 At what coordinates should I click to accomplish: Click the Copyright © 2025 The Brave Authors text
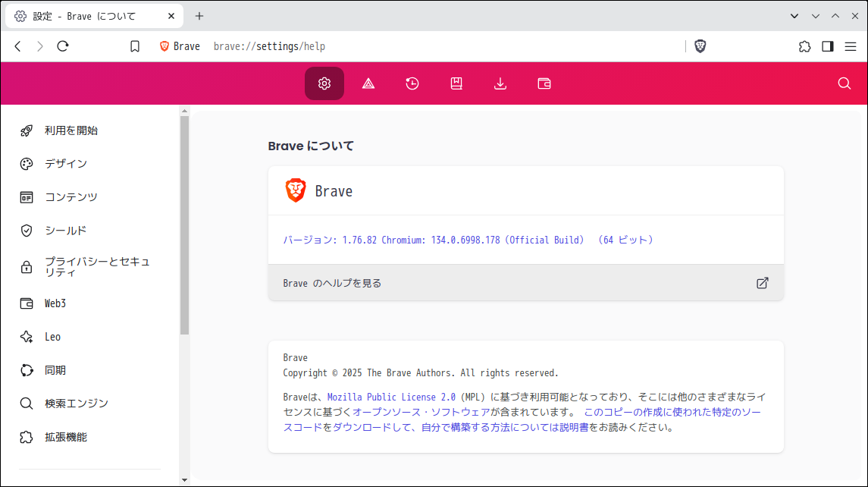pos(421,373)
